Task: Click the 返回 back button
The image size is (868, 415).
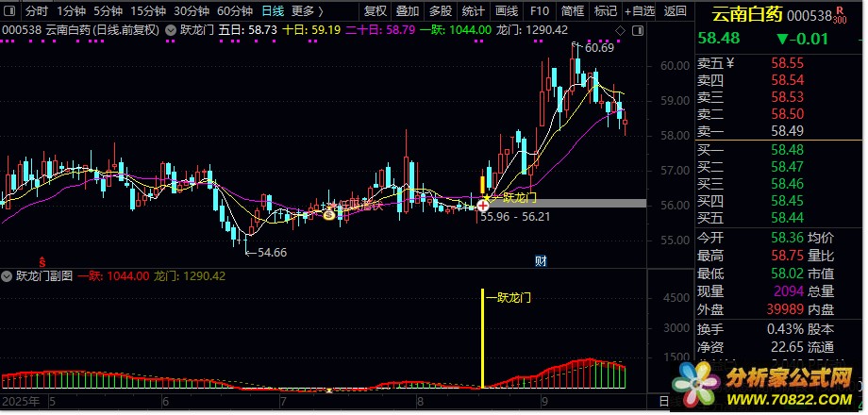Action: coord(675,10)
